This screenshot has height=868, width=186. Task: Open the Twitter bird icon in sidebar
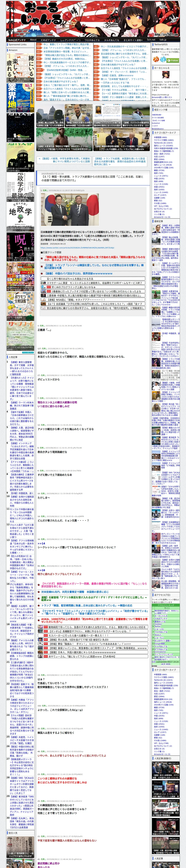coord(163,60)
